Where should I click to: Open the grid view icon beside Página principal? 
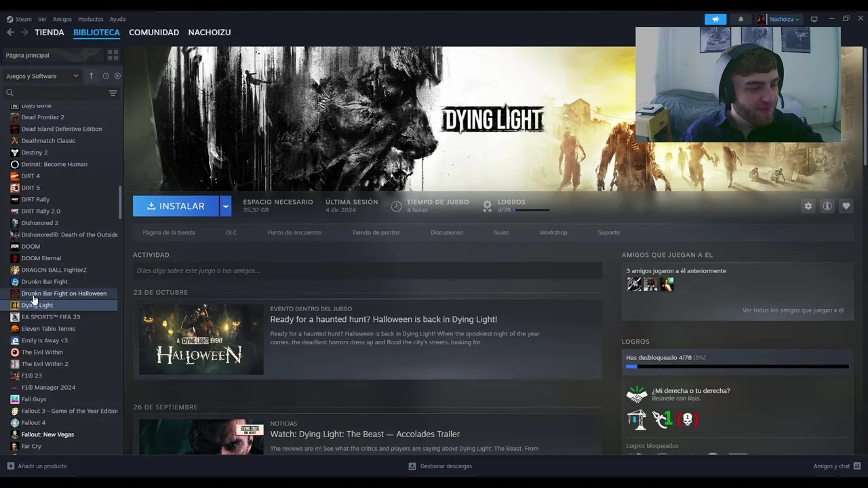(x=113, y=55)
